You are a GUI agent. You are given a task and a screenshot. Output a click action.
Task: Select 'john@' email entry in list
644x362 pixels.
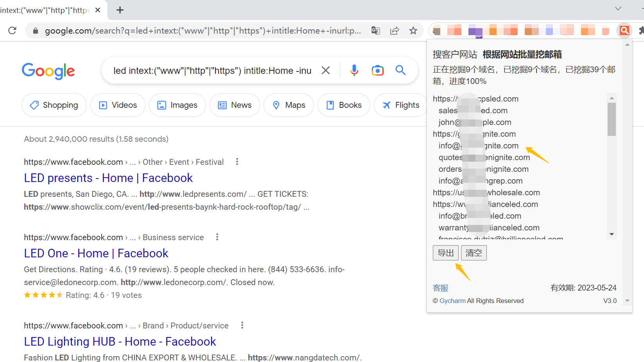tap(475, 122)
